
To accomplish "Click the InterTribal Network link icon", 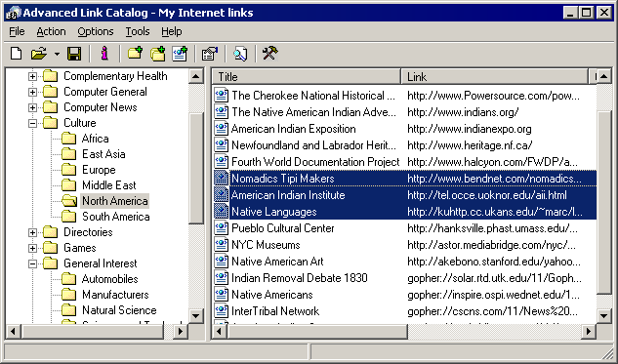I will pyautogui.click(x=221, y=311).
